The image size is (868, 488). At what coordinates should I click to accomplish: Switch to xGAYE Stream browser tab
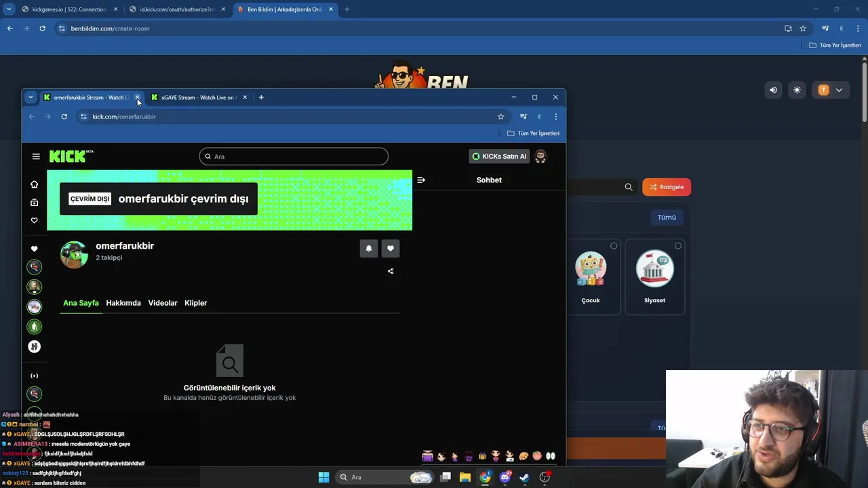(x=199, y=98)
